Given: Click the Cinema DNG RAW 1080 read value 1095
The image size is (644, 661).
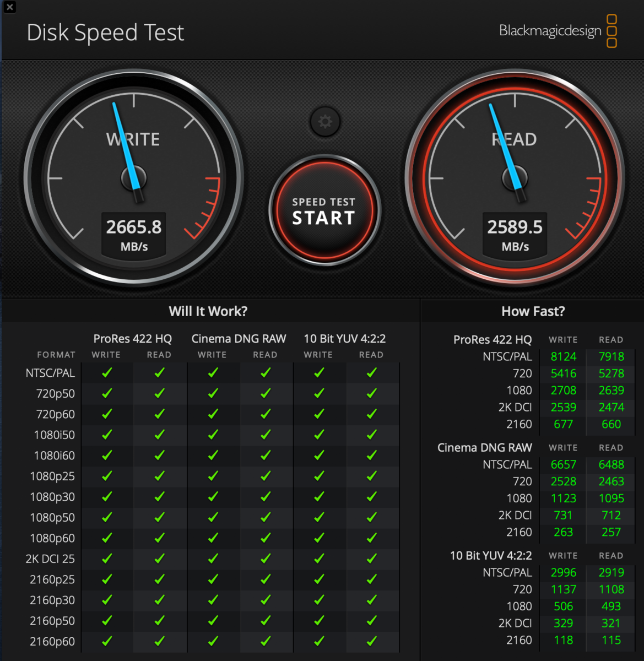Looking at the screenshot, I should pos(611,498).
